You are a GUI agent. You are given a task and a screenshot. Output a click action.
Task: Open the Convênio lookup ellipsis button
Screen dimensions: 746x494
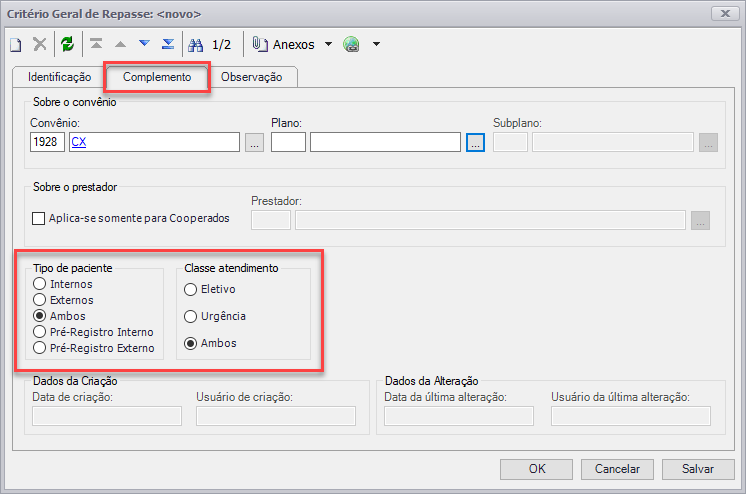[255, 142]
